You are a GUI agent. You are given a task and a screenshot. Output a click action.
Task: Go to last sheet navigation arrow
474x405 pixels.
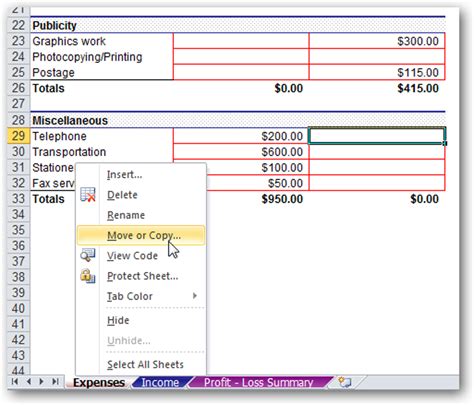[x=56, y=381]
